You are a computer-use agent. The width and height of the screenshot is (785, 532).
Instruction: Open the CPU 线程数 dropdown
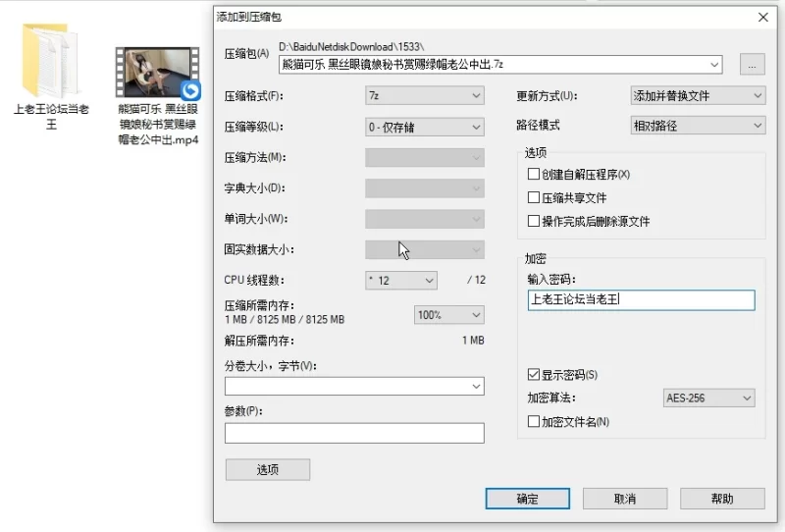tap(400, 281)
